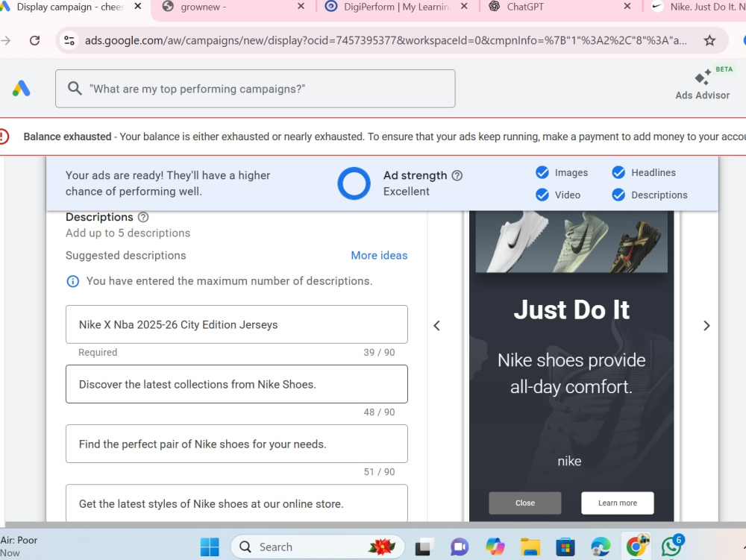Click the Excellent ad strength rating text
Viewport: 746px width, 560px height.
407,192
